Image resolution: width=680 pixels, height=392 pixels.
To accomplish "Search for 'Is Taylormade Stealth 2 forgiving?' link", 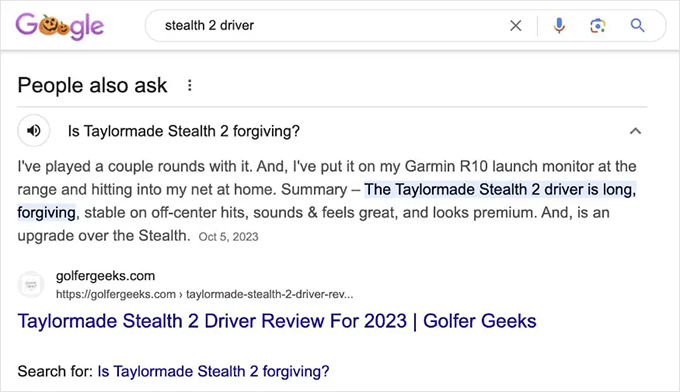I will point(213,372).
